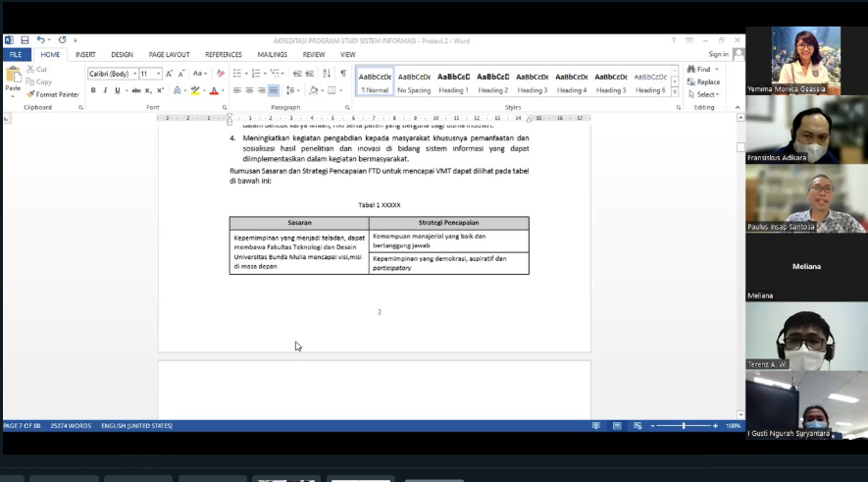
Task: Redo the last action in quick access toolbar
Action: (62, 40)
